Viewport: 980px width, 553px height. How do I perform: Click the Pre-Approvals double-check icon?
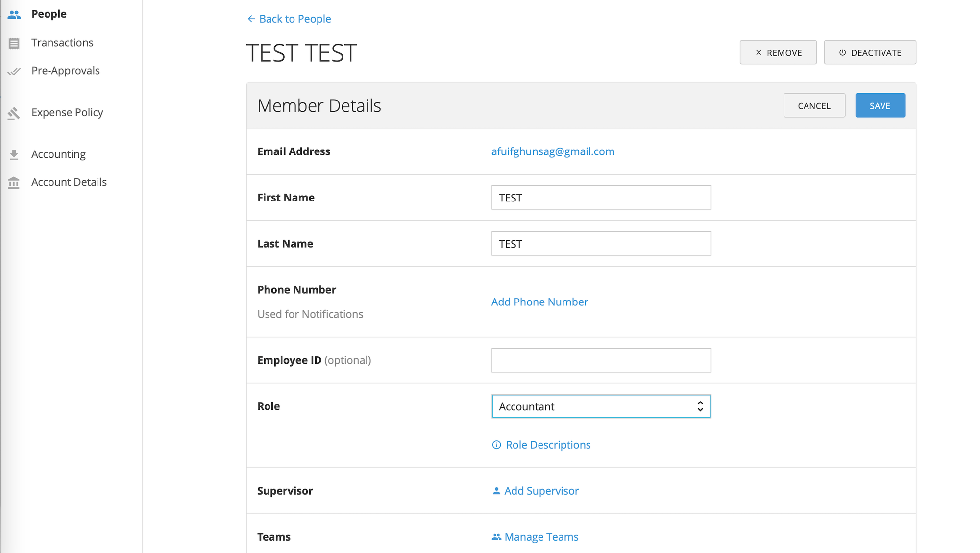14,71
